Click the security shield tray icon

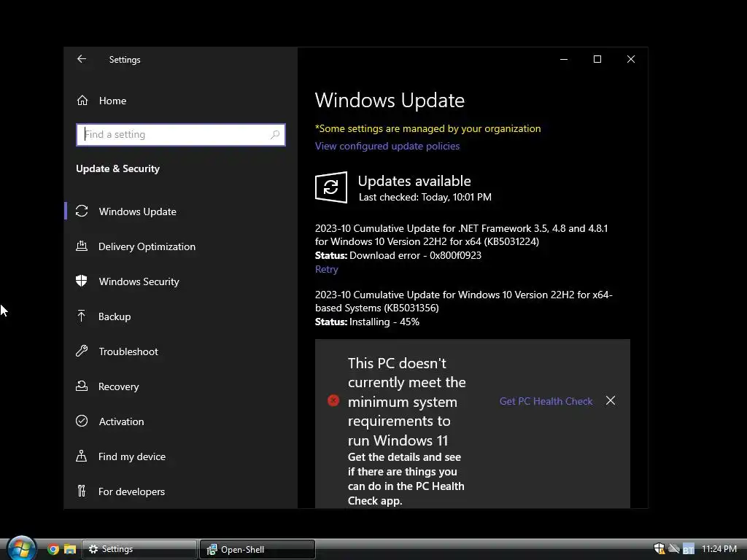[x=659, y=548]
